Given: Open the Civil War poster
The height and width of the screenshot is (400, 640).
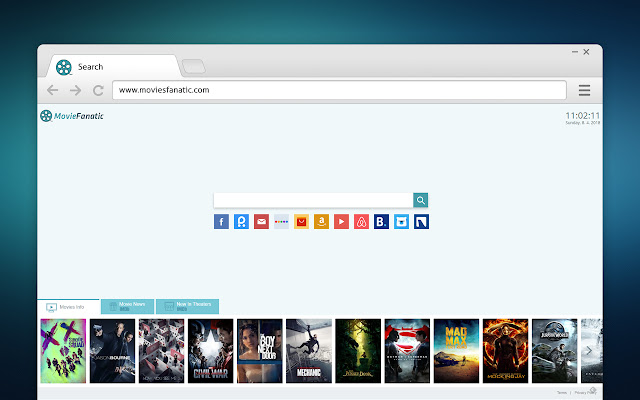Looking at the screenshot, I should pyautogui.click(x=211, y=351).
